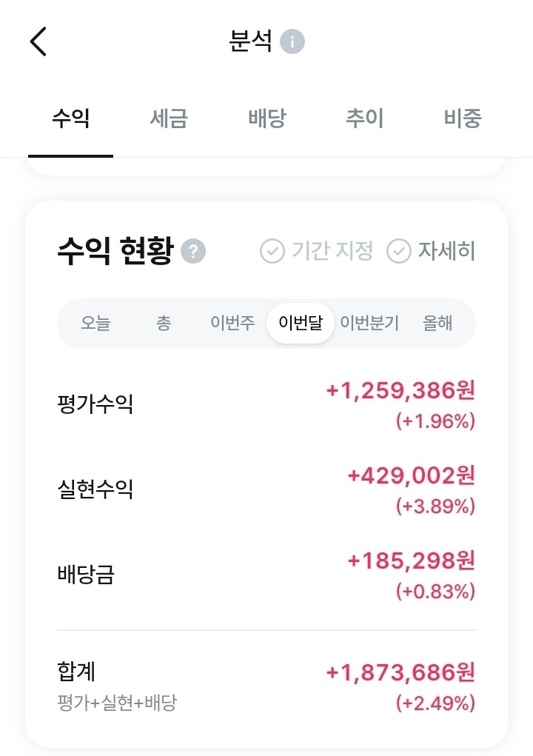Select the 오늘 period option

tap(95, 323)
